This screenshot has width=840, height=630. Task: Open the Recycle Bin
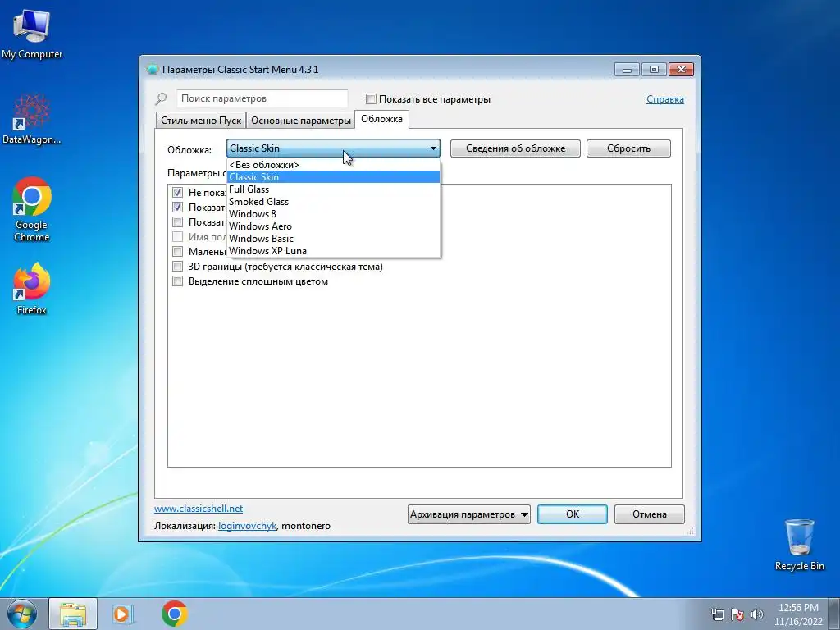(799, 545)
